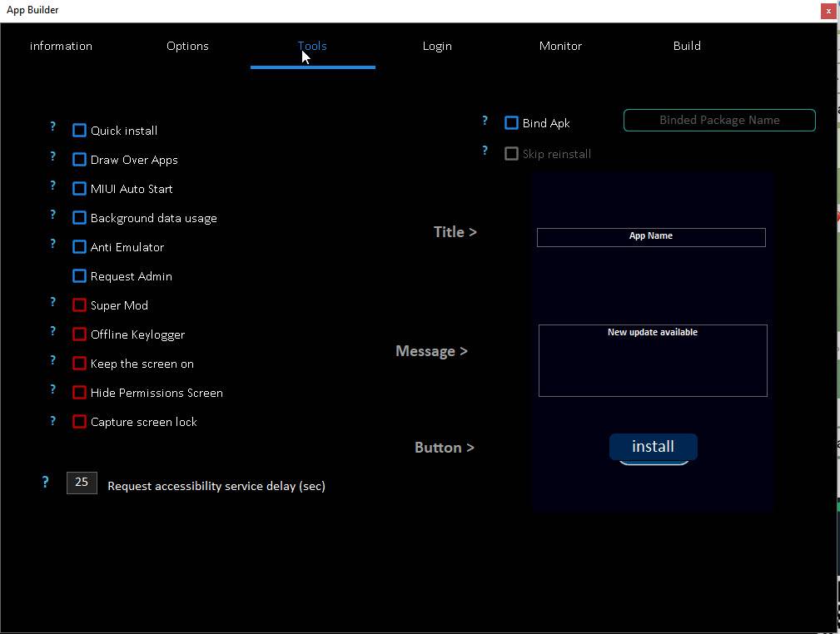Enable Keep the screen on checkbox

[x=79, y=363]
